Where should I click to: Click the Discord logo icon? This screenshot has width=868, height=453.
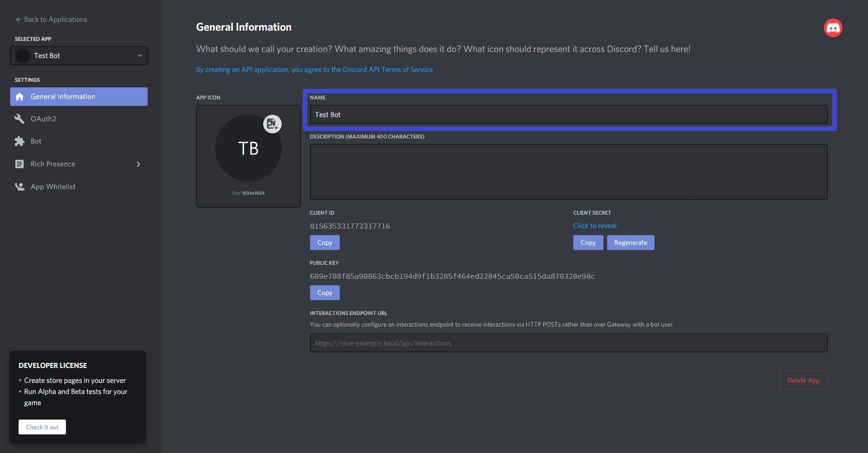pyautogui.click(x=833, y=28)
